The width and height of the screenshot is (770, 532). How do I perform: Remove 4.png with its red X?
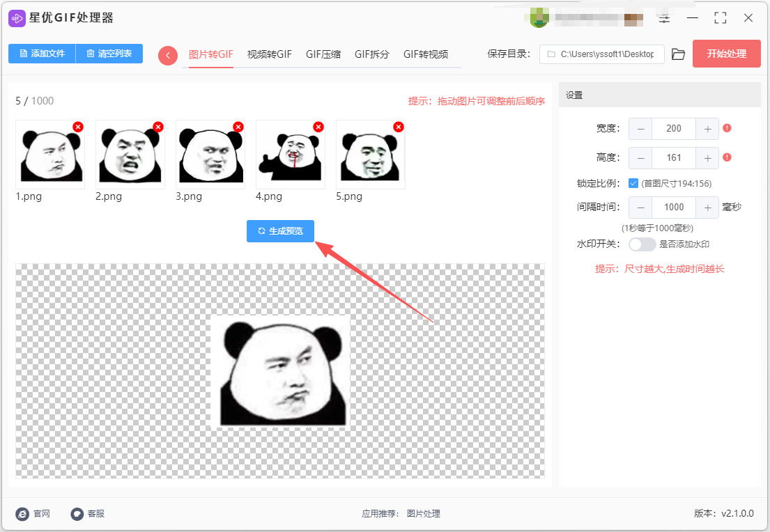coord(318,127)
